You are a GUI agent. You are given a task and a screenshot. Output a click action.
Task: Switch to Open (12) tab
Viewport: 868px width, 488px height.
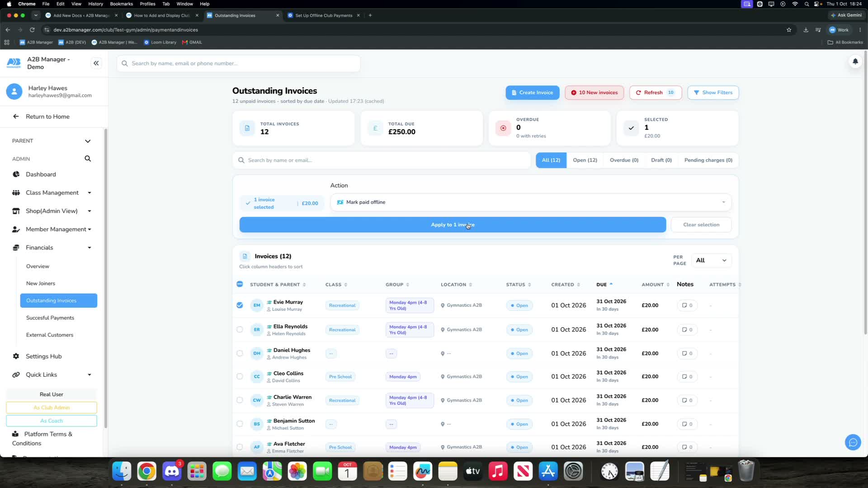coord(585,160)
